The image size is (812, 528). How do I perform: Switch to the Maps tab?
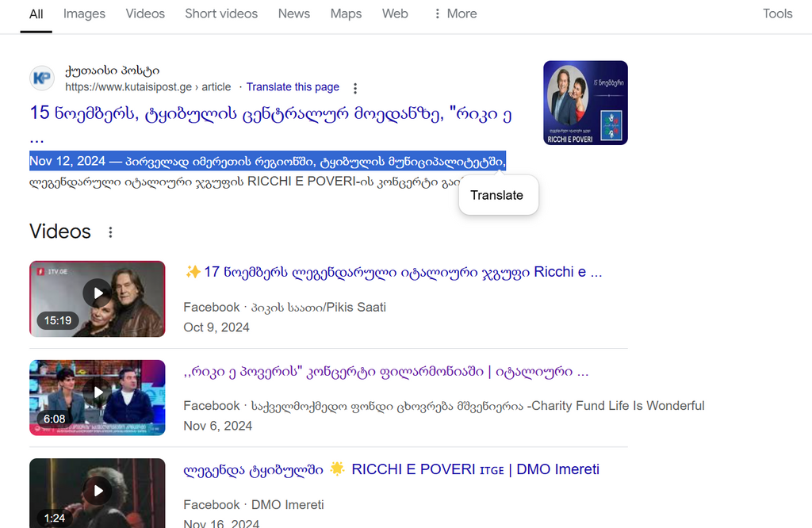346,14
